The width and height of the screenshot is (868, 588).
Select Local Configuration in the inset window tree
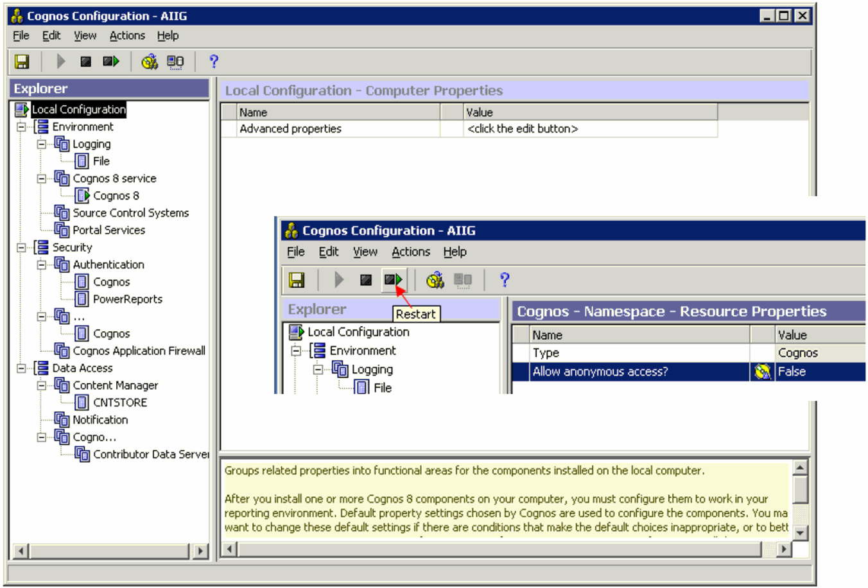[358, 332]
